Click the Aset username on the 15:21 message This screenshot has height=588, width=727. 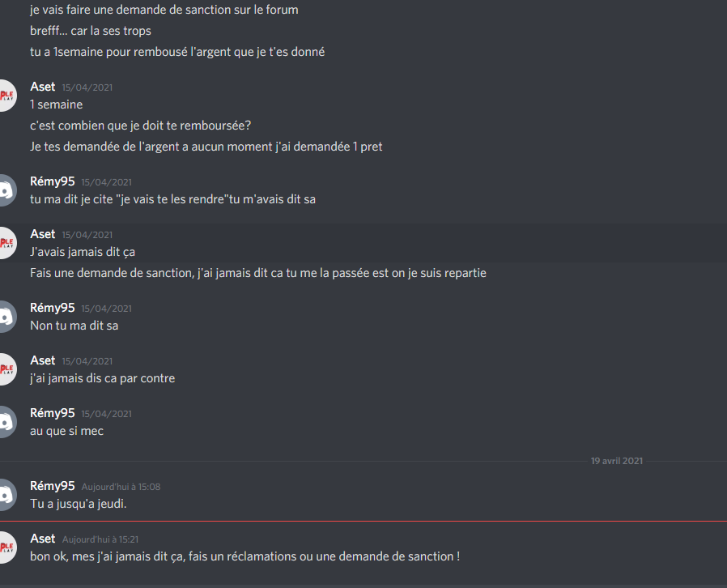point(43,539)
